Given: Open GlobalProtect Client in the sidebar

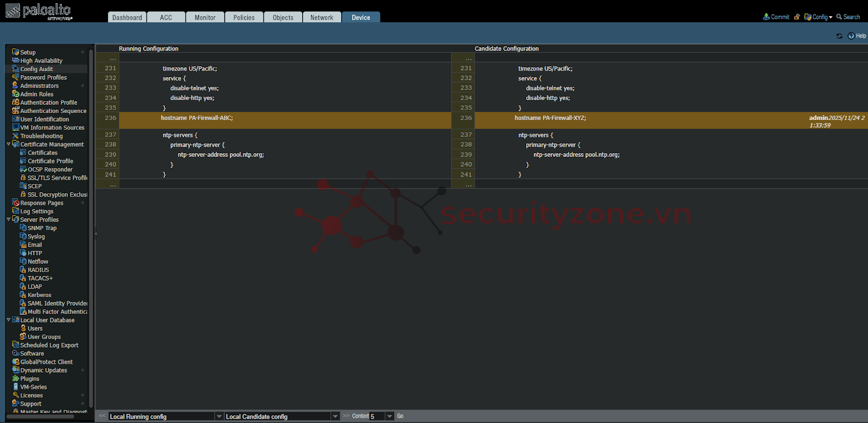Looking at the screenshot, I should tap(46, 362).
